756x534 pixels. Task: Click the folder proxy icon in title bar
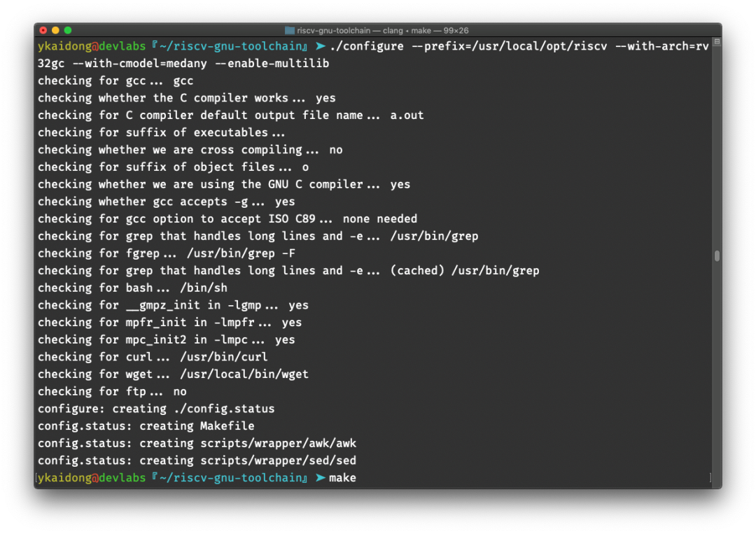click(289, 30)
